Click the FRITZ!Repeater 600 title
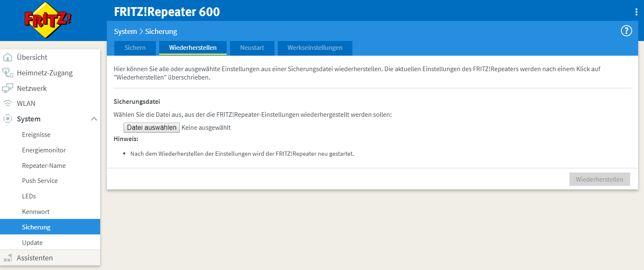 [167, 12]
